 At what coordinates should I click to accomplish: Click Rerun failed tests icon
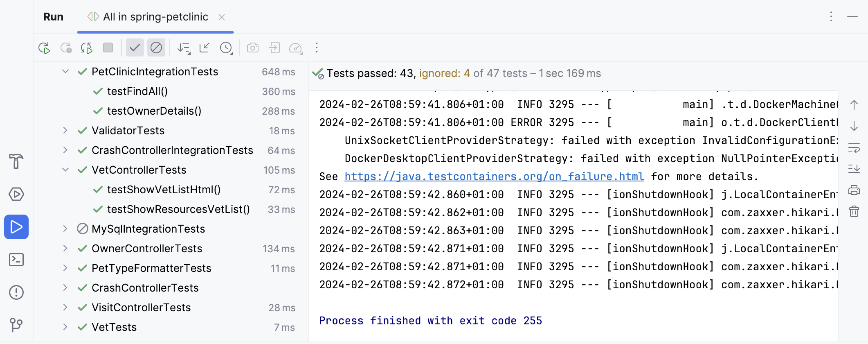(x=66, y=48)
